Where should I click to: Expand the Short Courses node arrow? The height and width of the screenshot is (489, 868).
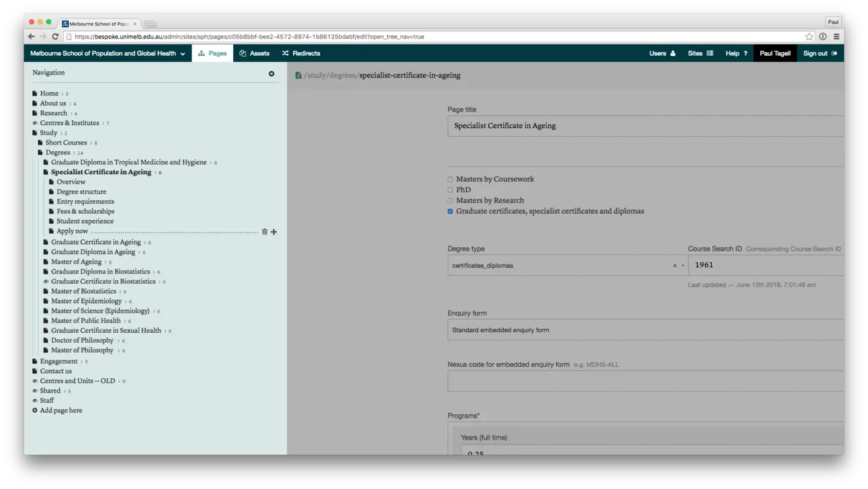click(91, 143)
